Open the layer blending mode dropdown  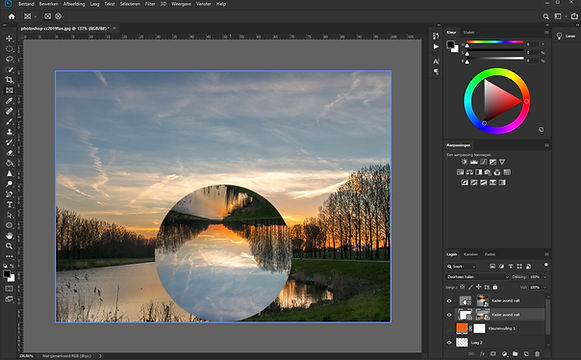click(478, 277)
